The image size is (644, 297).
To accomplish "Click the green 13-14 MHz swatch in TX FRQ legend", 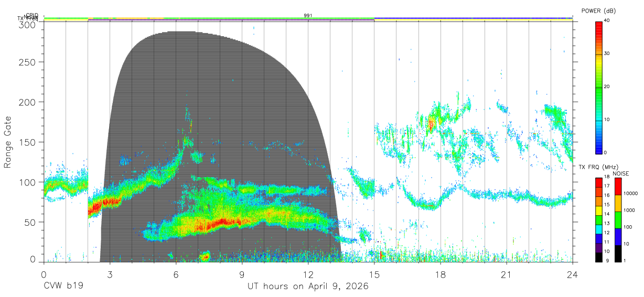I will pos(599,220).
